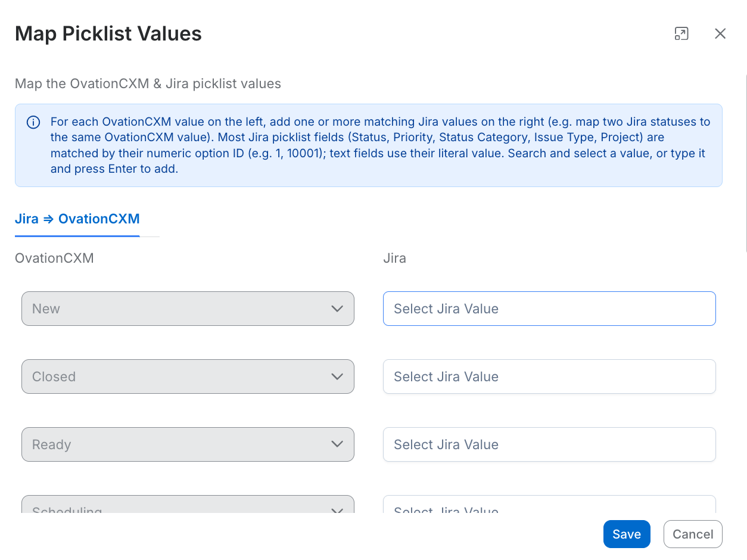Click the info icon in the blue banner
Viewport: 747px width, 560px height.
[x=33, y=123]
